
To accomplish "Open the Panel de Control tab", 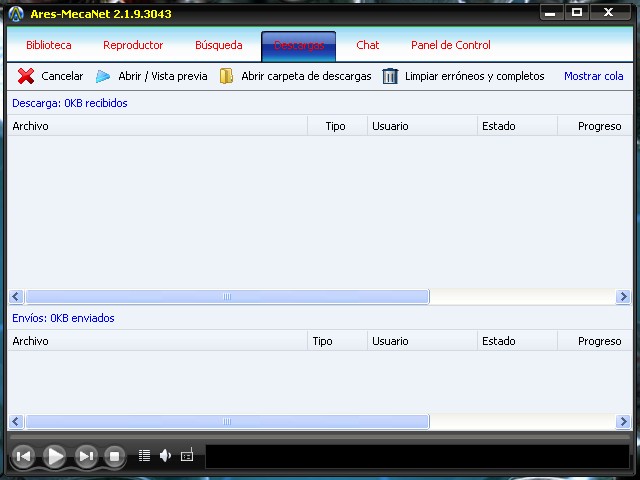I will (451, 45).
